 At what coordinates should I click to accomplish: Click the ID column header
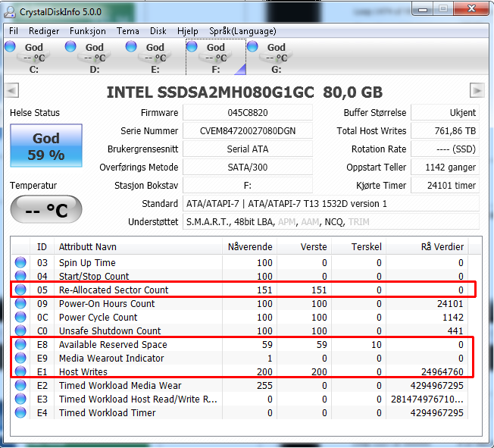(x=42, y=246)
